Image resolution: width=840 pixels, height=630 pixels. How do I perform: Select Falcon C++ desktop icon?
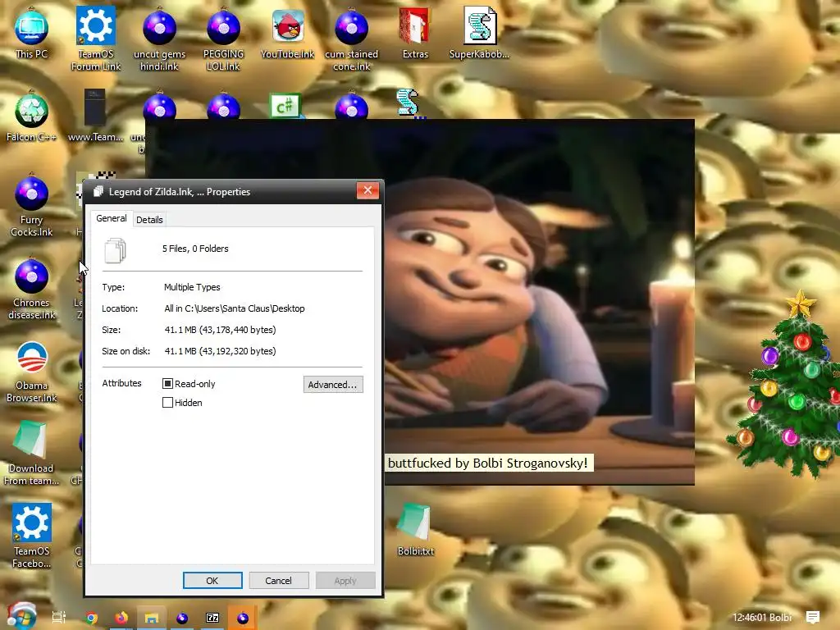32,116
